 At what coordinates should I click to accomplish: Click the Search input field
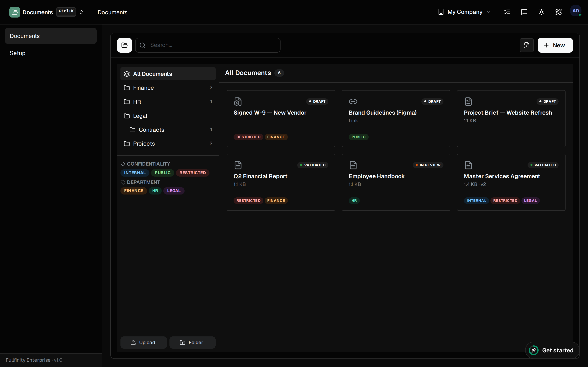[208, 45]
